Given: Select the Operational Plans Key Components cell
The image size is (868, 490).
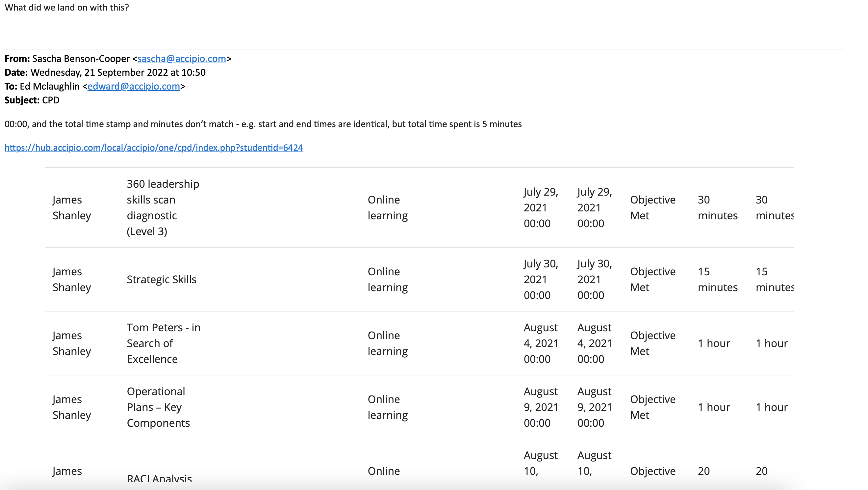Looking at the screenshot, I should click(158, 407).
